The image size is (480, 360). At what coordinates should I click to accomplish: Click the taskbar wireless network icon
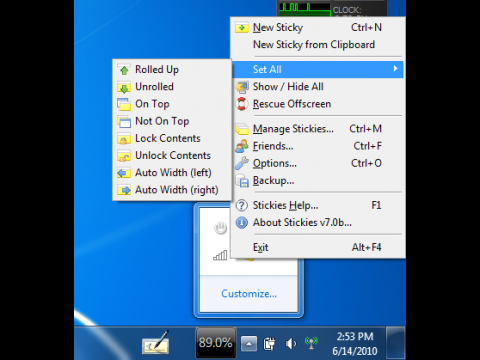(311, 343)
